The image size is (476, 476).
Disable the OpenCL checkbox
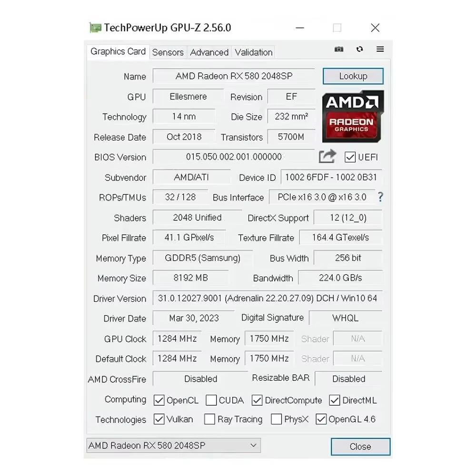[x=159, y=400]
